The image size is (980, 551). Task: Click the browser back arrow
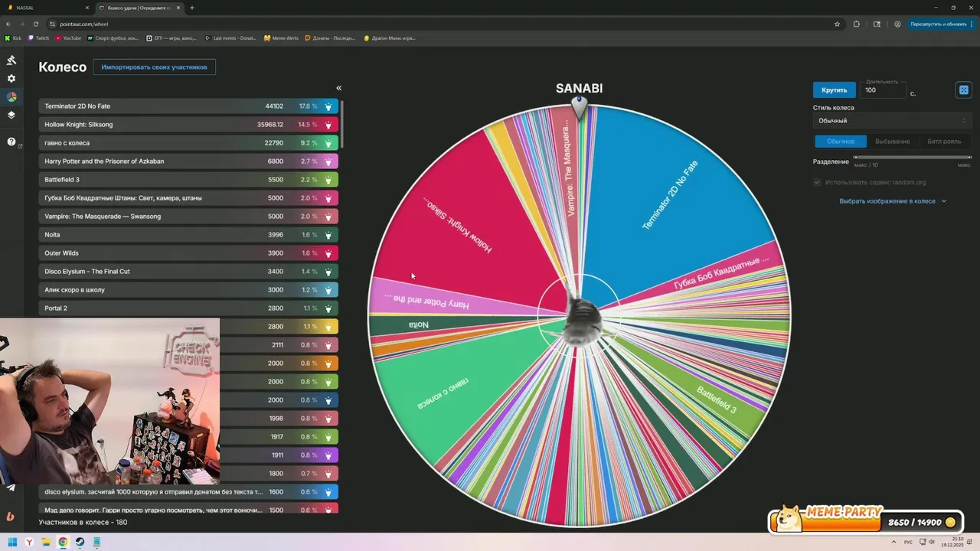point(8,24)
